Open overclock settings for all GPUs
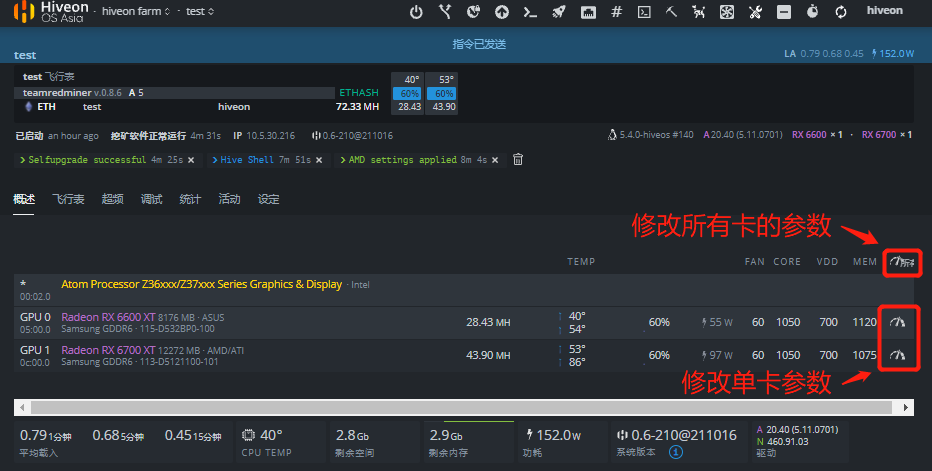The image size is (932, 471). [902, 262]
